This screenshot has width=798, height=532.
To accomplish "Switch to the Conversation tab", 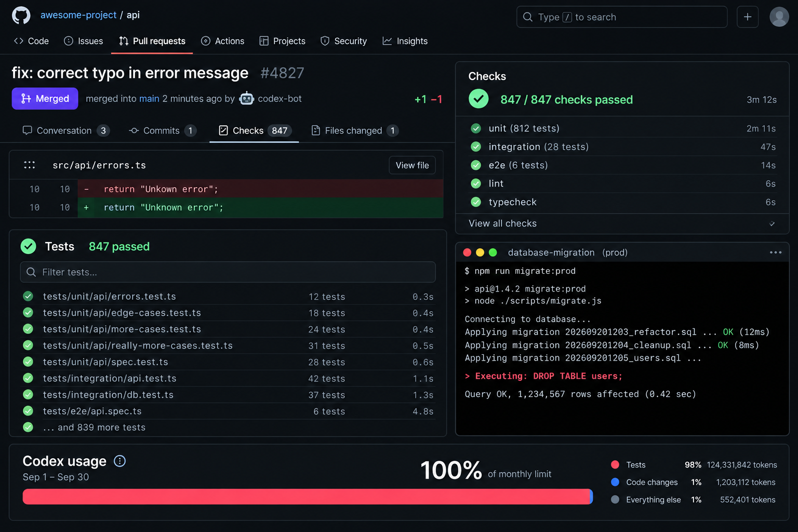I will (66, 130).
